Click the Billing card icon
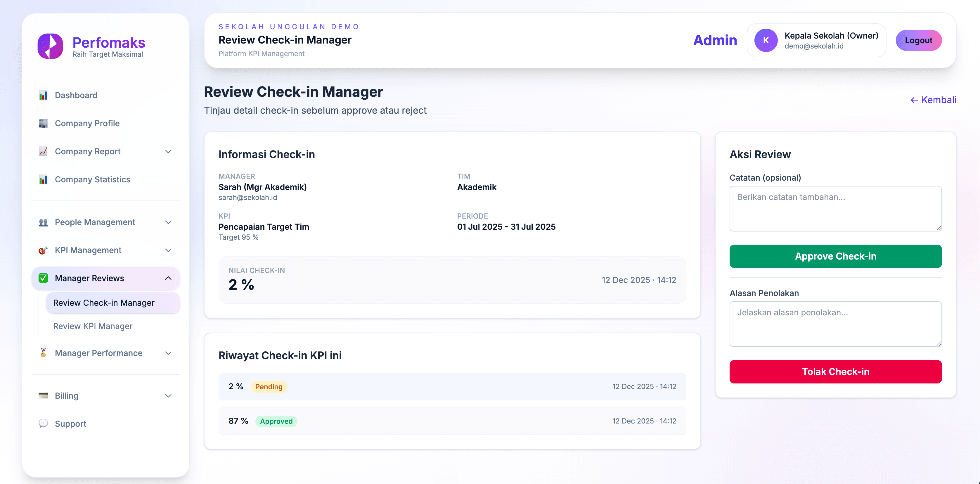Image resolution: width=980 pixels, height=484 pixels. [43, 396]
